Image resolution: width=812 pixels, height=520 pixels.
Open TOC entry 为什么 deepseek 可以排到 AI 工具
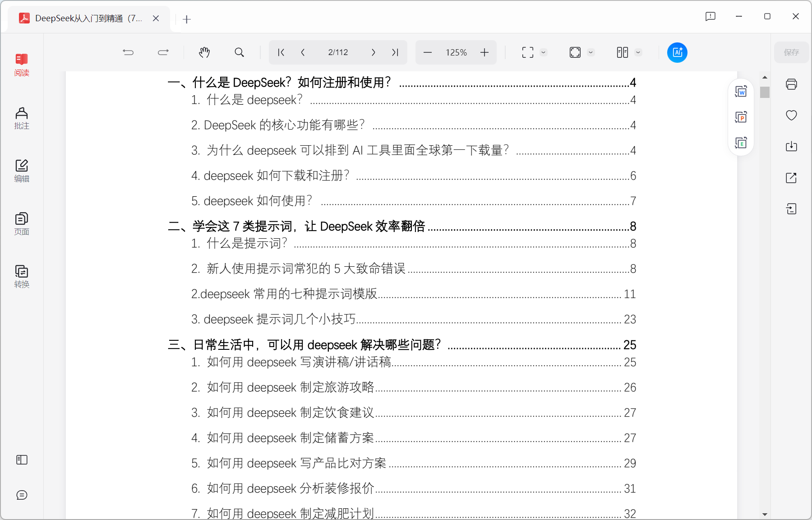pyautogui.click(x=414, y=150)
